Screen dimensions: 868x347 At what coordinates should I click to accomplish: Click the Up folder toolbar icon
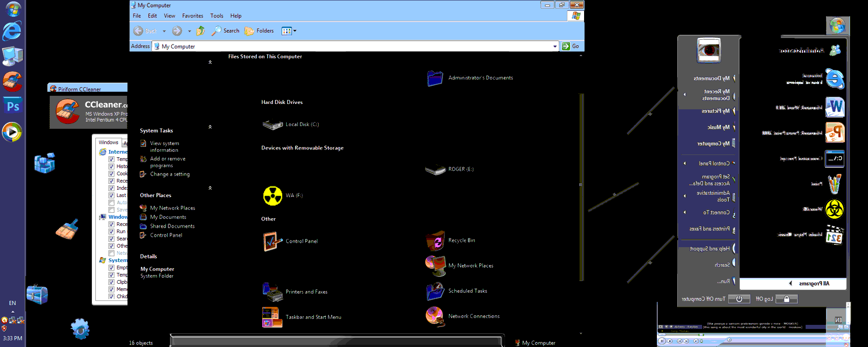tap(201, 31)
